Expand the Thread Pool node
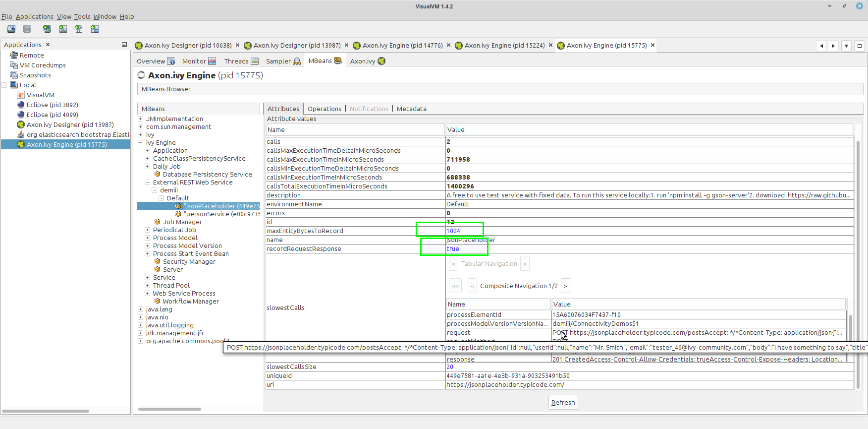868x429 pixels. (x=148, y=285)
